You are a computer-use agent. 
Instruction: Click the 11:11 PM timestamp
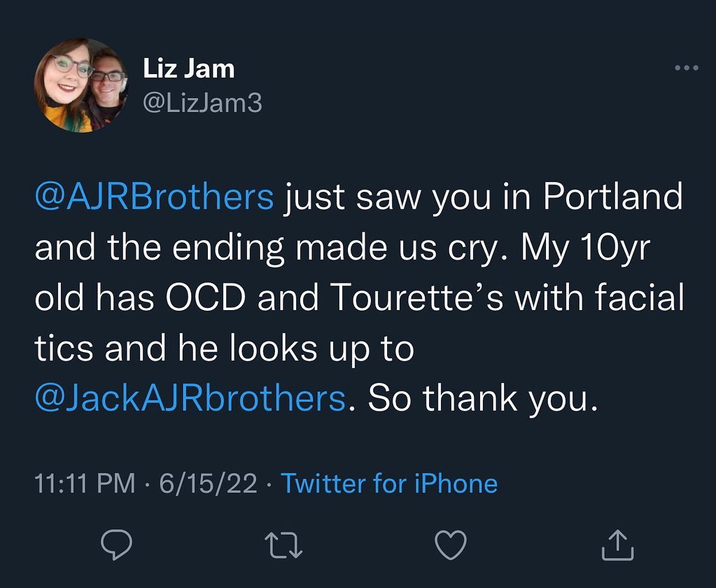85,484
